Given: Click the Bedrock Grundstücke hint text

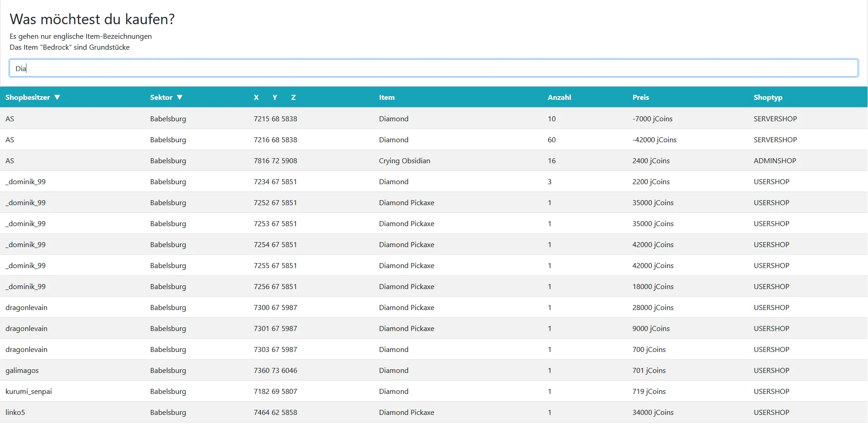Looking at the screenshot, I should pos(69,47).
